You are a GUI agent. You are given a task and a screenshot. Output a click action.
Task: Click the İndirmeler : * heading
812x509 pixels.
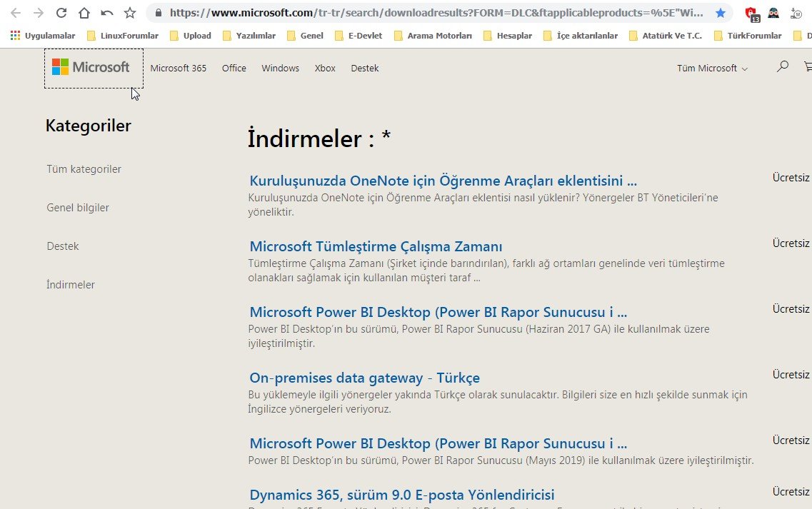coord(319,138)
